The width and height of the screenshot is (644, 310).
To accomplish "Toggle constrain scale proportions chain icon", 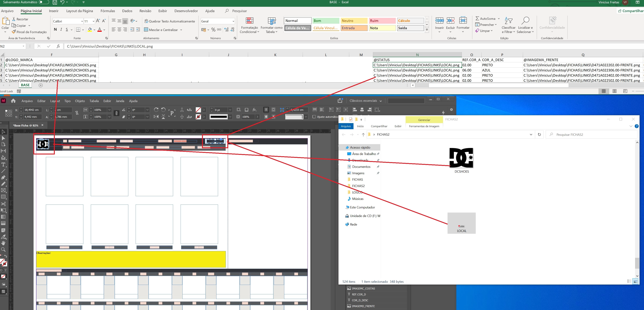I will point(116,113).
